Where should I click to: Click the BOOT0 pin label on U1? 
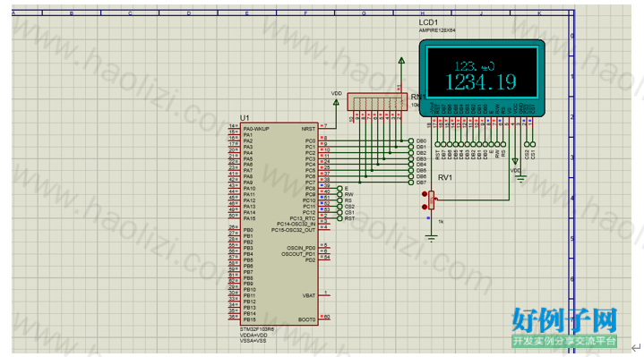point(306,319)
